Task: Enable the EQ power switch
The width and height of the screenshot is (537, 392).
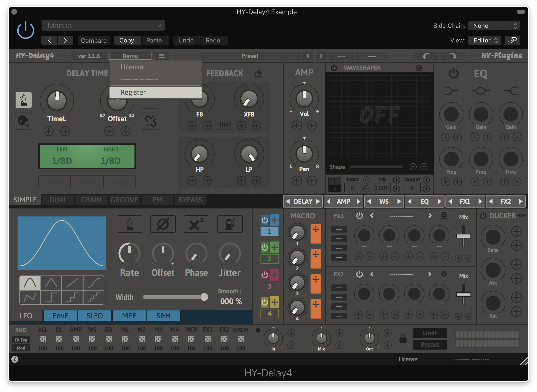Action: (x=453, y=74)
